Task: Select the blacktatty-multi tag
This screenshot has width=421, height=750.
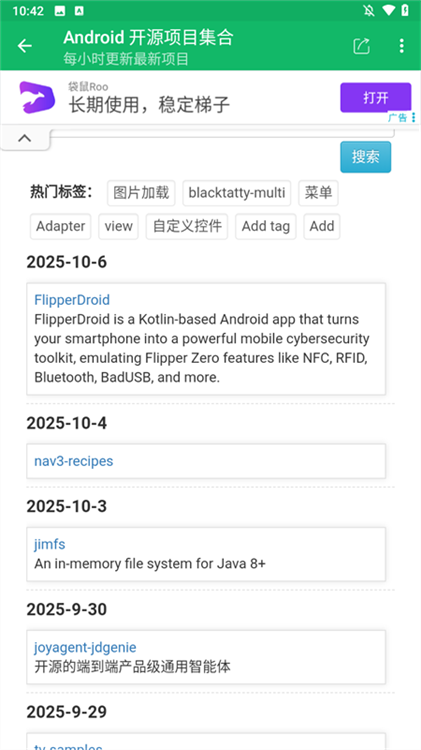Action: pos(237,193)
